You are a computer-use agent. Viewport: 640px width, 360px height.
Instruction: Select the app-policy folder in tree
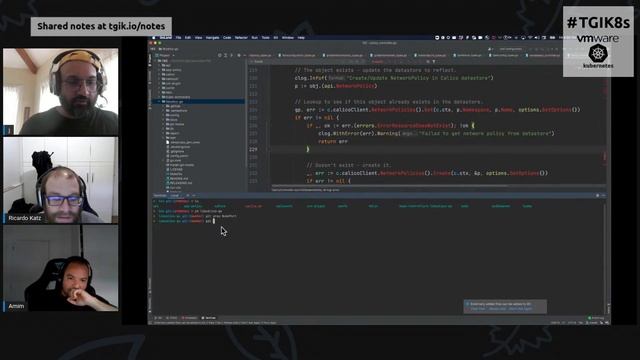click(x=173, y=70)
